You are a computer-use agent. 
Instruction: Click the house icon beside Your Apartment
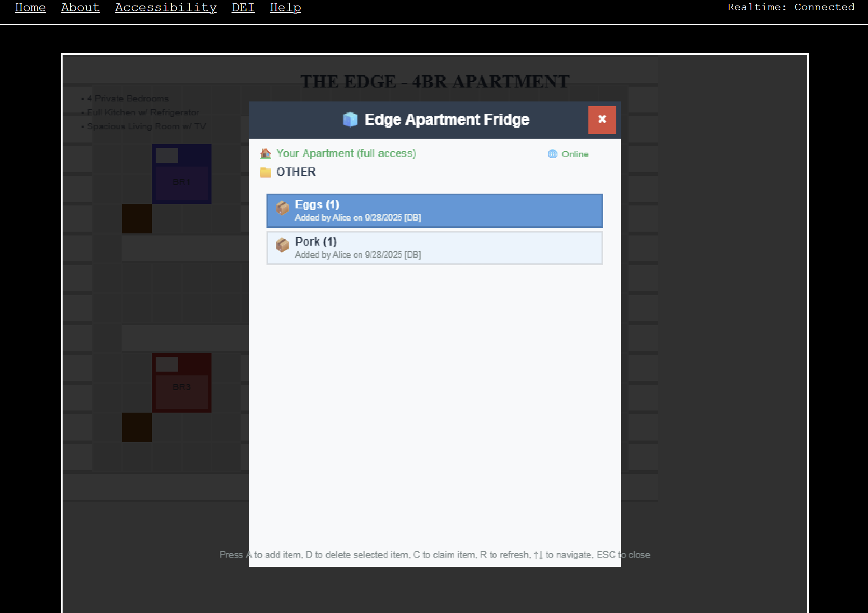(x=265, y=153)
